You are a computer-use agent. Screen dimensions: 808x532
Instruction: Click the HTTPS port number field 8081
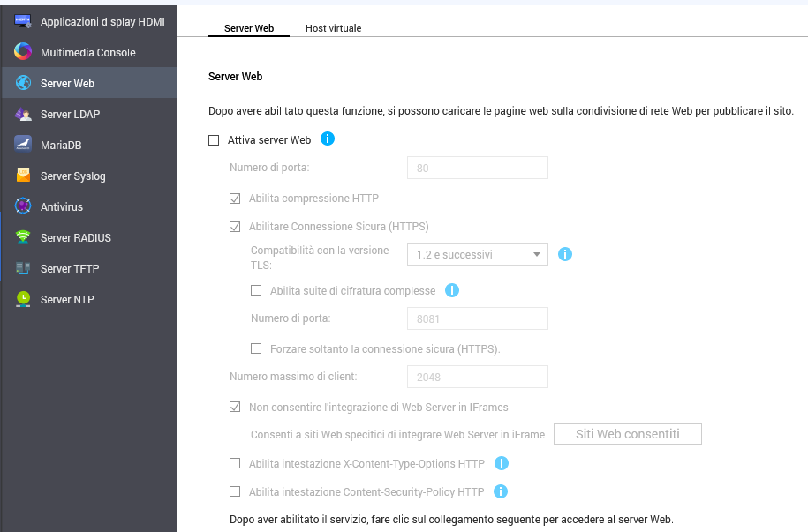click(x=477, y=318)
